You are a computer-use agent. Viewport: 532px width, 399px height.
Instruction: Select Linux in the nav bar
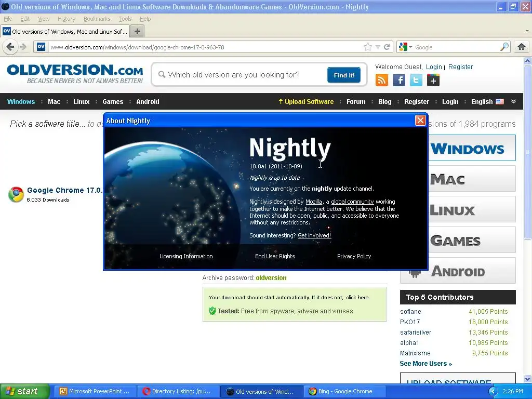(82, 101)
